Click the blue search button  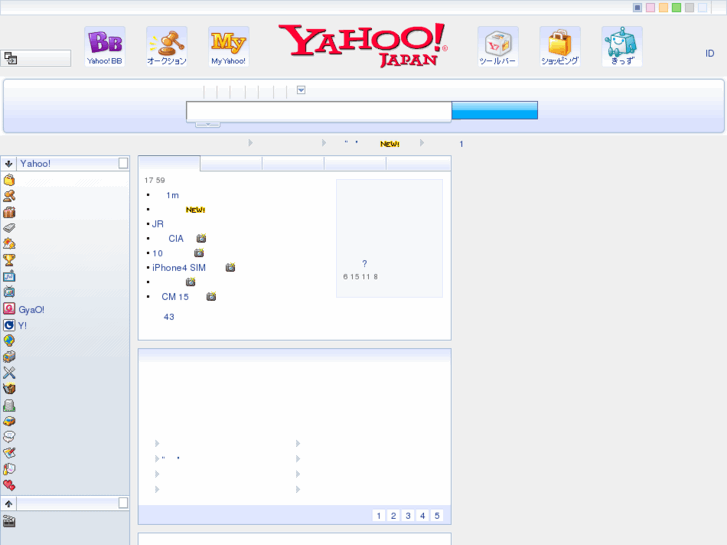point(495,110)
